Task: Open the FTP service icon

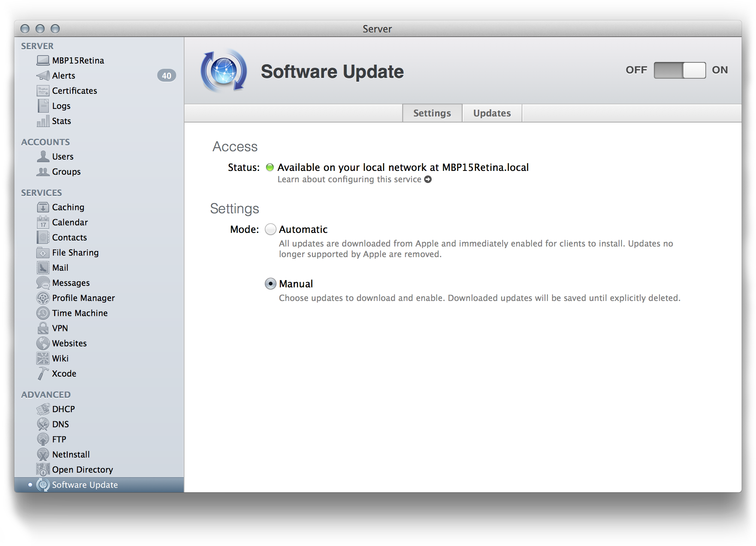Action: point(43,439)
